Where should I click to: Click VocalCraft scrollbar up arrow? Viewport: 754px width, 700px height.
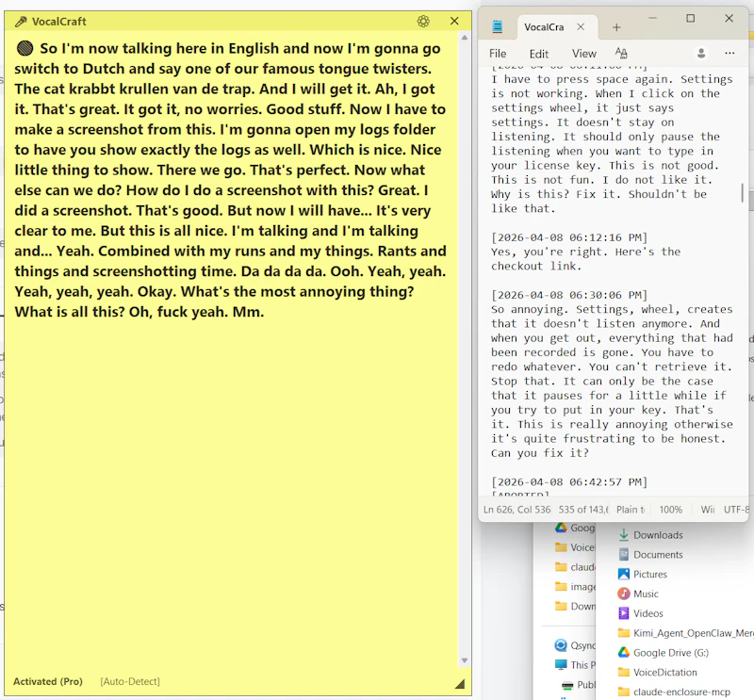click(x=465, y=38)
